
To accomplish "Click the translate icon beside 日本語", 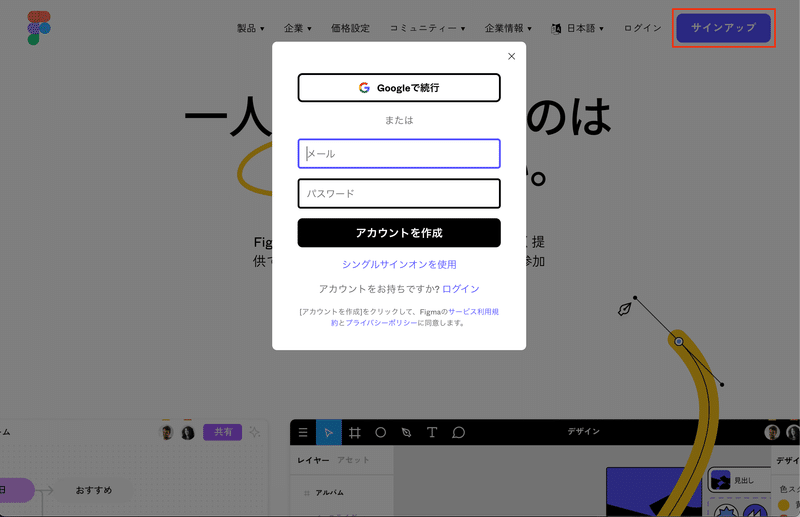I will click(x=556, y=29).
